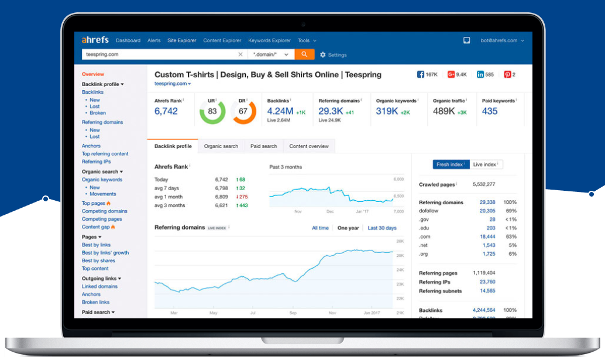Click the monitor icon in the top bar
605x364 pixels.
click(x=466, y=40)
